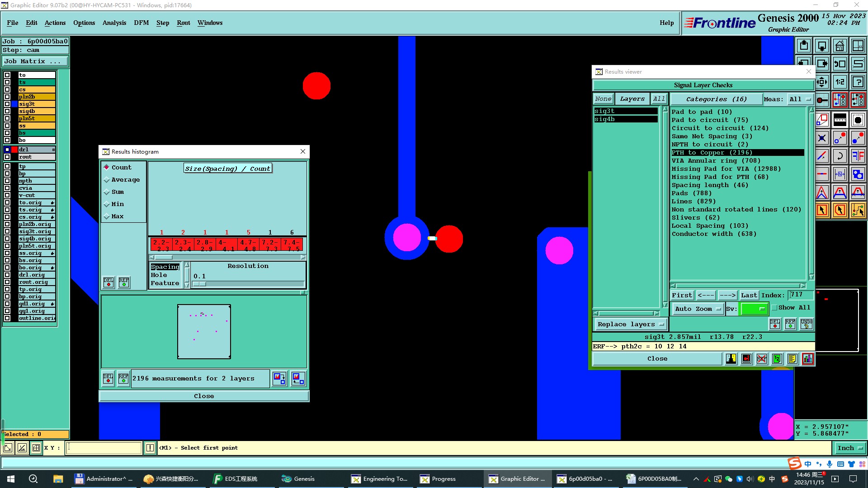Screen dimensions: 868x488
Task: Select the Max radio option
Action: (107, 216)
